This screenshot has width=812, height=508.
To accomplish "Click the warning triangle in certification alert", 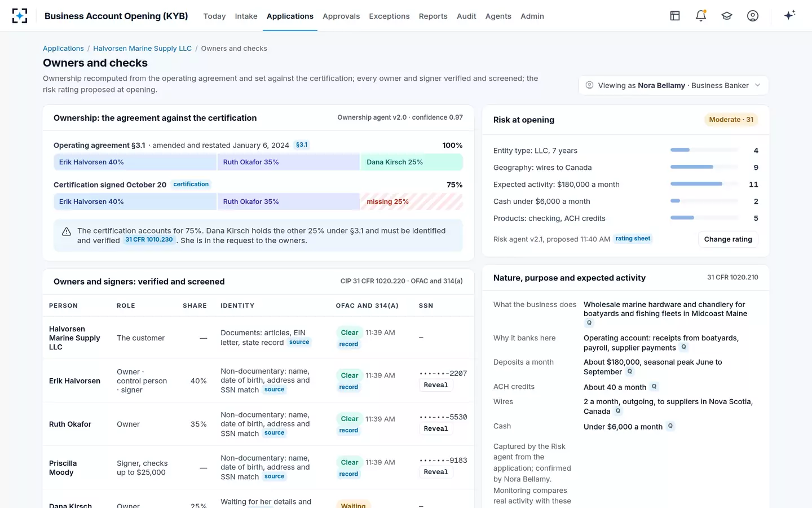I will (67, 231).
